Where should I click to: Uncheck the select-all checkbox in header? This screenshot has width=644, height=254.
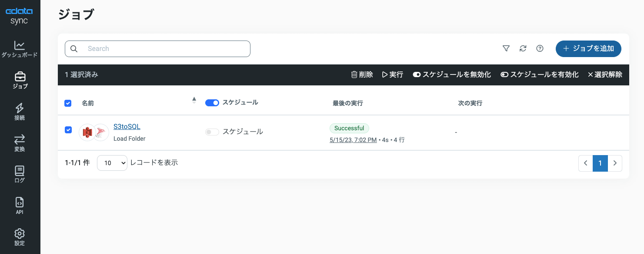68,103
